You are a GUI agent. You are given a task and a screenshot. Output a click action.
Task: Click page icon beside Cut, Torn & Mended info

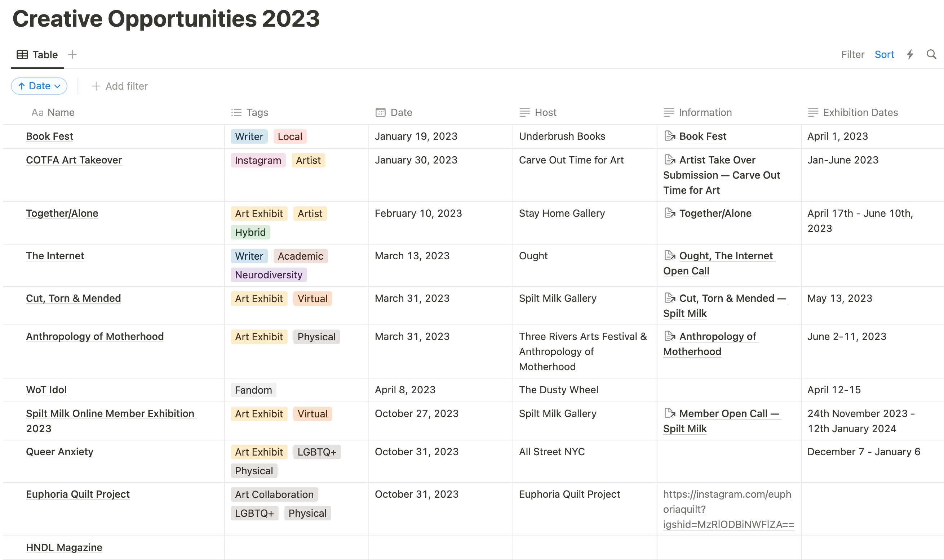click(669, 298)
